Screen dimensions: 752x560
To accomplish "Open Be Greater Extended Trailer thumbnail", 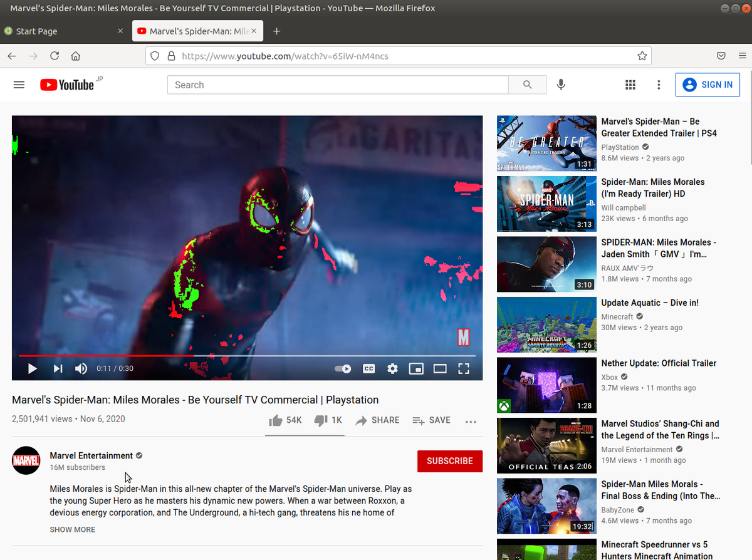I will click(546, 143).
